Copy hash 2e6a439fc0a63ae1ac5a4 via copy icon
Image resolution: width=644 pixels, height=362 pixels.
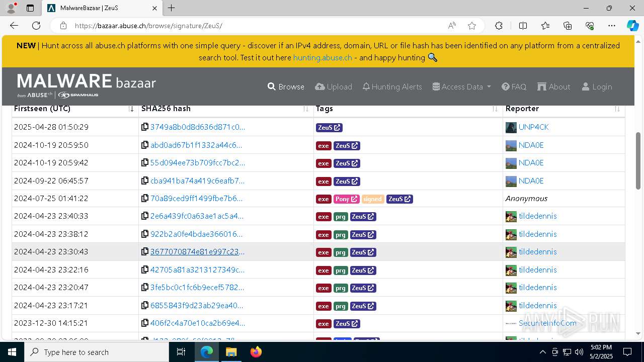click(145, 216)
